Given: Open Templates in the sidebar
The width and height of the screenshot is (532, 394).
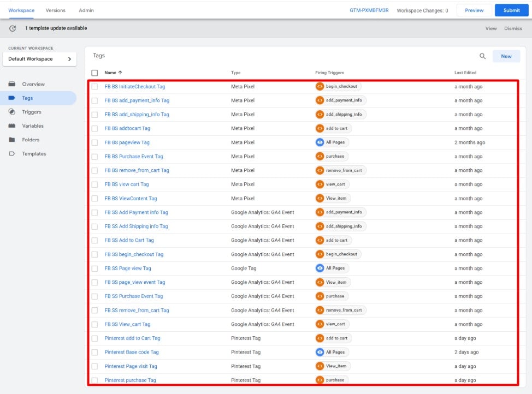Looking at the screenshot, I should [x=34, y=153].
